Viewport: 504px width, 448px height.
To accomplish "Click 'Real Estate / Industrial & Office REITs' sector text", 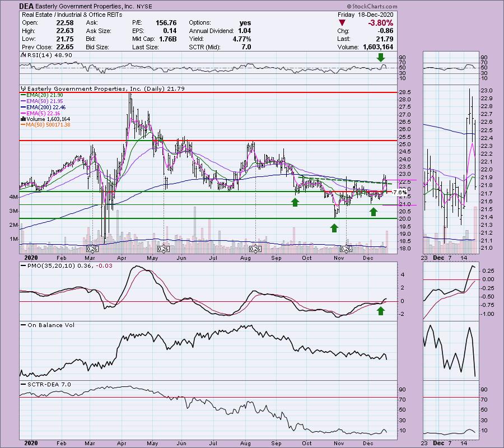I will click(x=72, y=15).
